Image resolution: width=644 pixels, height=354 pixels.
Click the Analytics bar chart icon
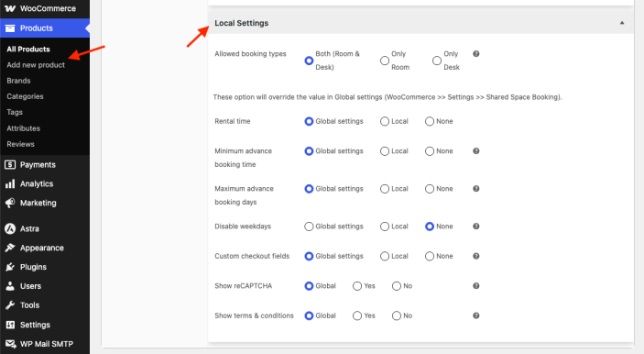(10, 183)
